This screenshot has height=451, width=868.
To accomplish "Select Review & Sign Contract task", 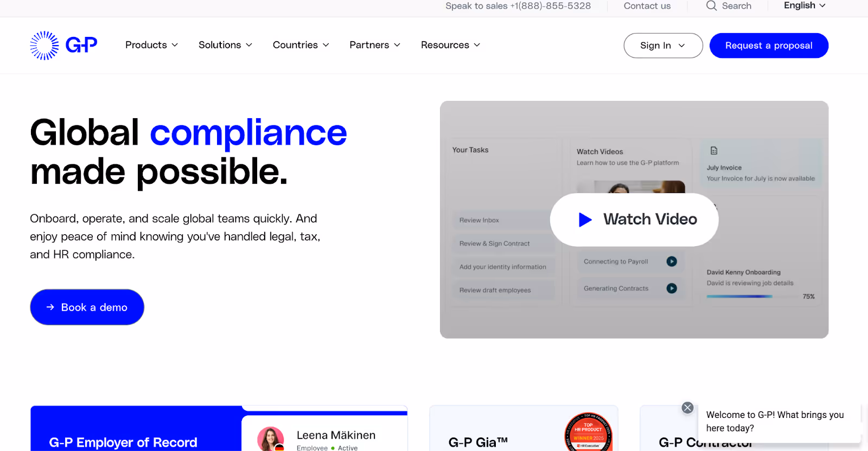I will coord(503,243).
